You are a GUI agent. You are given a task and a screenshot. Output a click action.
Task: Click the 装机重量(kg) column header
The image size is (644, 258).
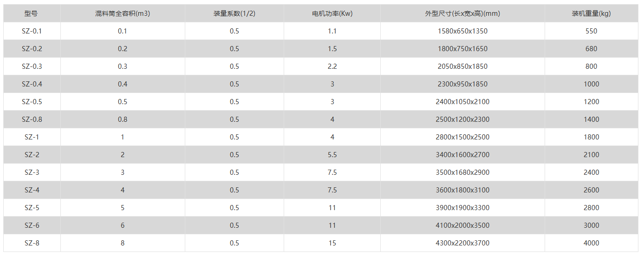[591, 13]
